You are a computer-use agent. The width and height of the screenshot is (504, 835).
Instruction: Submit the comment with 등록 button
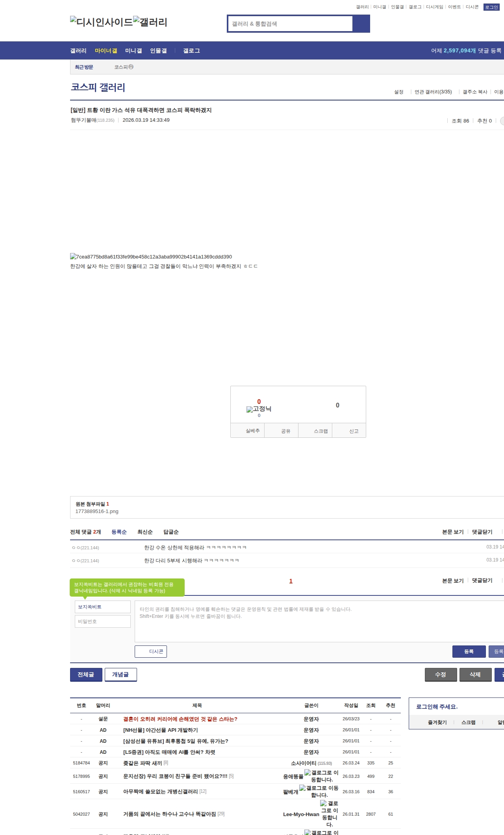coord(469,651)
